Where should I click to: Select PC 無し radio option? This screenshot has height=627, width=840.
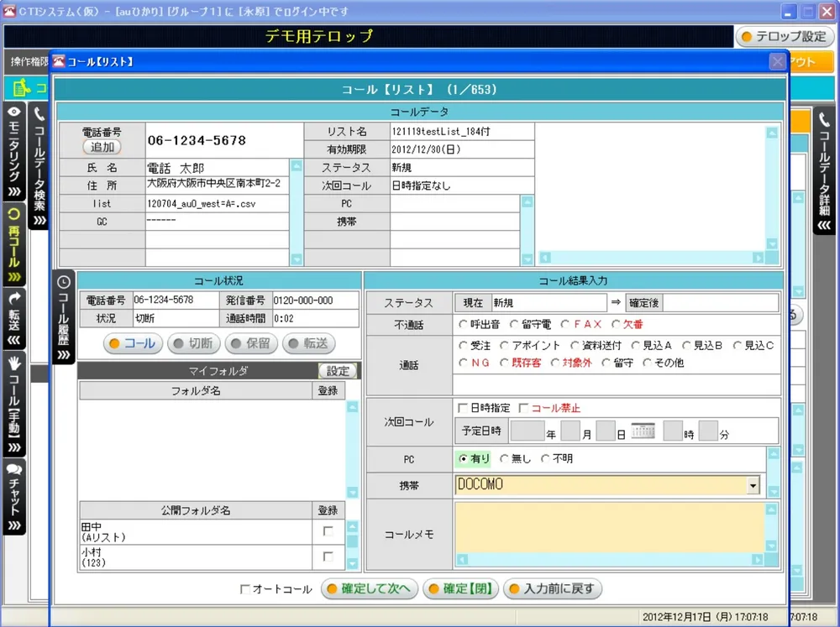(503, 459)
